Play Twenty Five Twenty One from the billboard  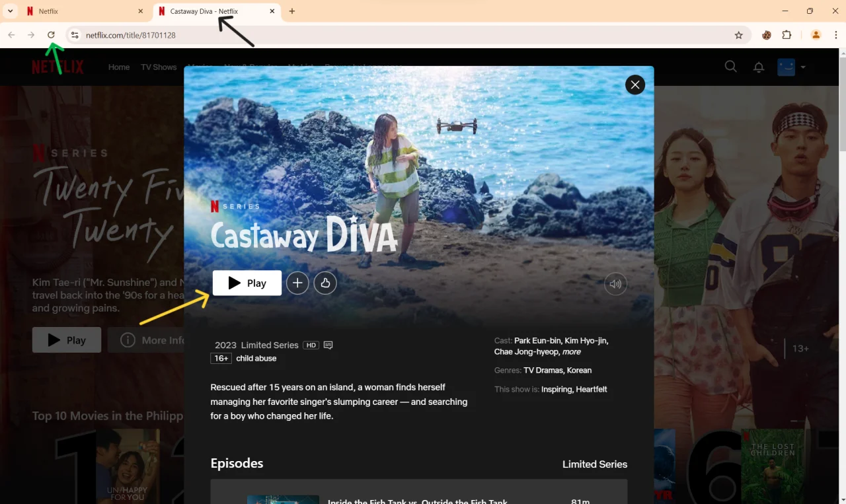point(67,340)
